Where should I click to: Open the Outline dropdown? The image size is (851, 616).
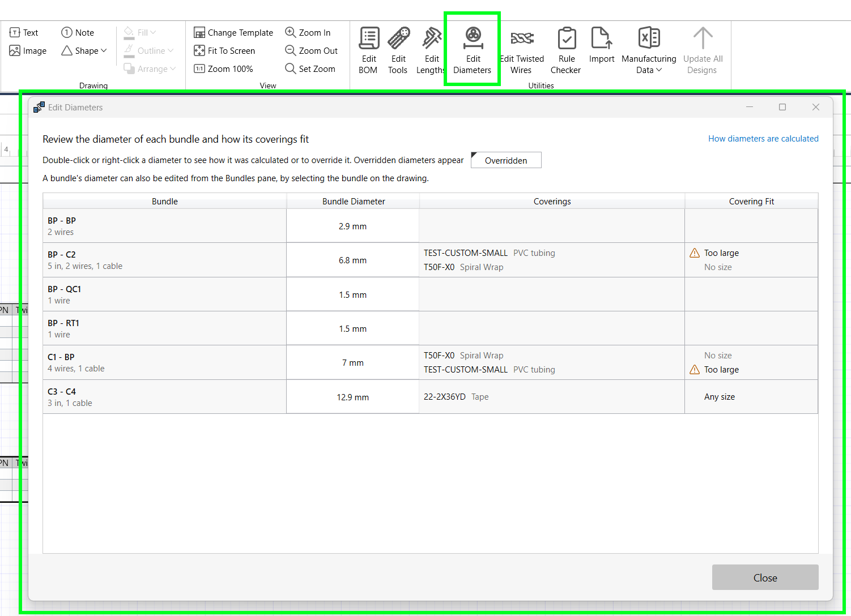click(x=148, y=50)
